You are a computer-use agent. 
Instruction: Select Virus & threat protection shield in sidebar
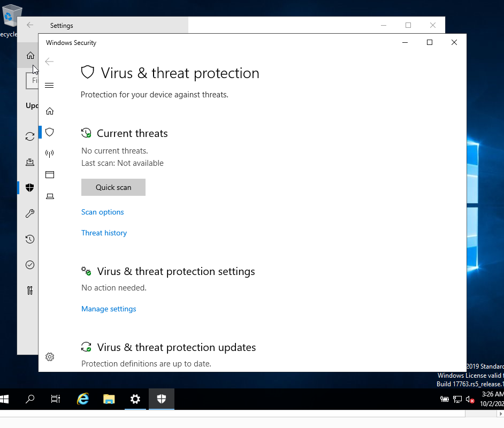click(50, 132)
